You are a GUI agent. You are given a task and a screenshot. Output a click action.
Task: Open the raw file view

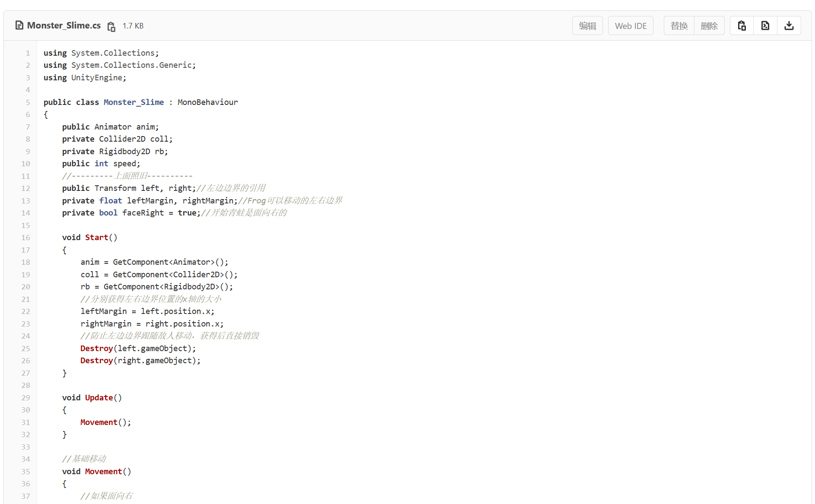tap(765, 26)
